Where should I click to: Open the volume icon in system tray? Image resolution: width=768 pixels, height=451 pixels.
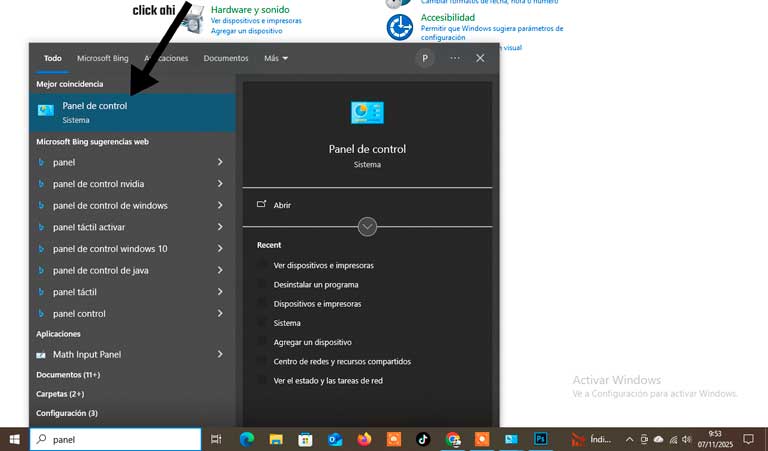687,439
